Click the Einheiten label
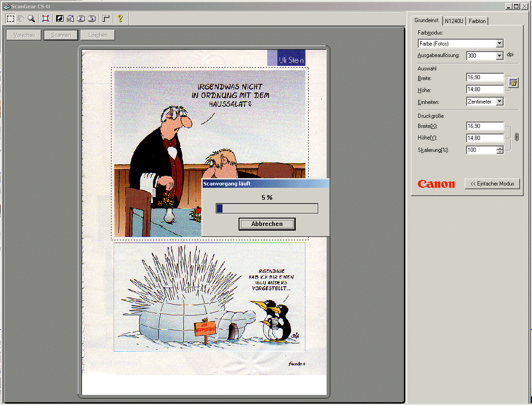 (428, 102)
